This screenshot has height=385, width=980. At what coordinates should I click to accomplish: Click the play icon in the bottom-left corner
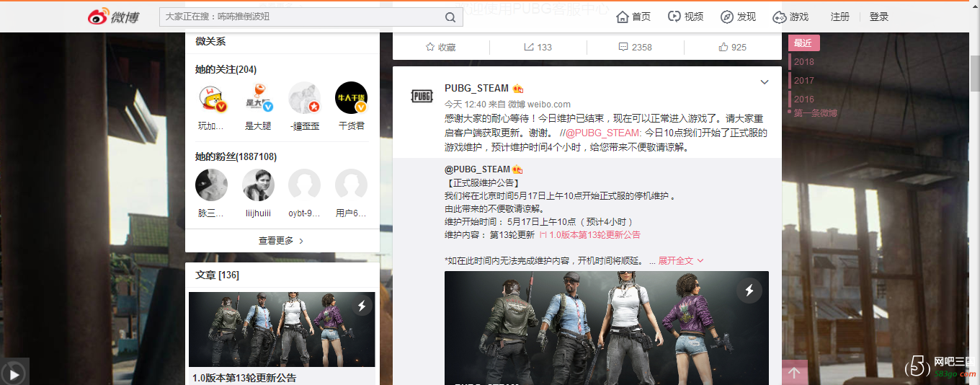point(14,372)
